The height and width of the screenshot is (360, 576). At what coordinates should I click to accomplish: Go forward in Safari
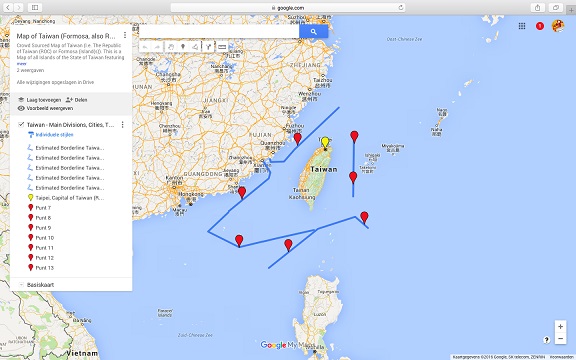click(x=18, y=7)
